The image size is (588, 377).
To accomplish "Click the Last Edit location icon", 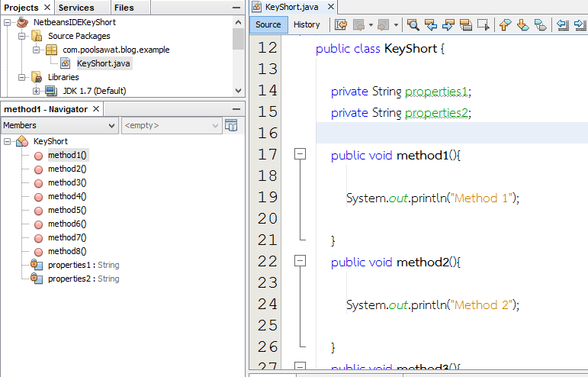I will pyautogui.click(x=341, y=24).
